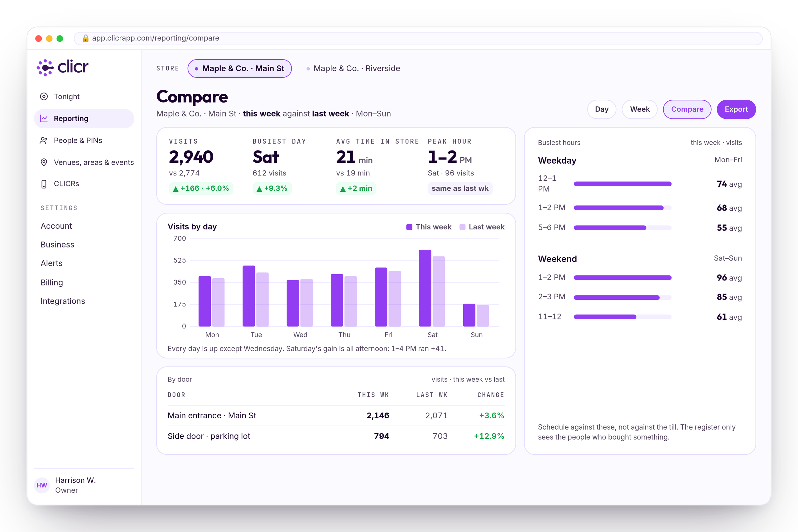Image resolution: width=798 pixels, height=532 pixels.
Task: Select the Compare view button
Action: pos(687,109)
